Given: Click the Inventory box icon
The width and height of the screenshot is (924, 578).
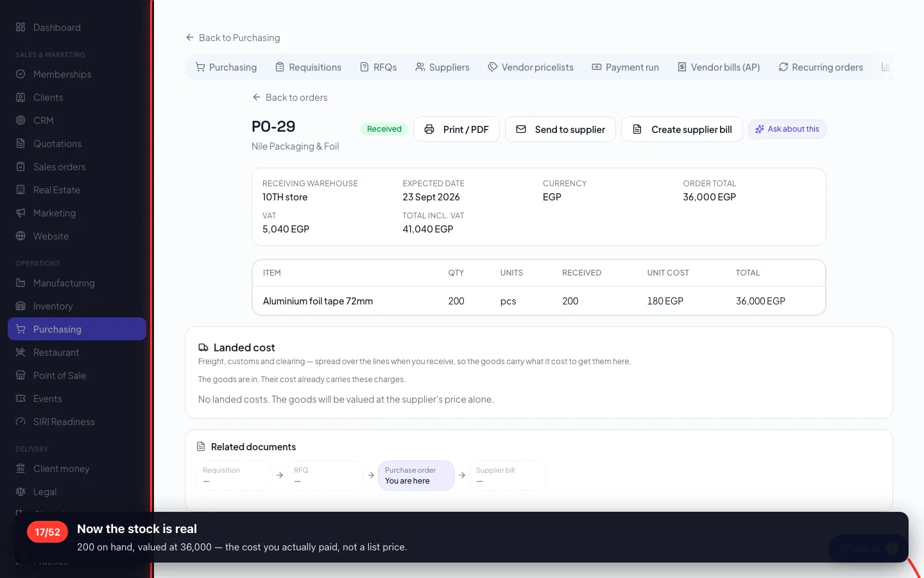Looking at the screenshot, I should tap(21, 306).
